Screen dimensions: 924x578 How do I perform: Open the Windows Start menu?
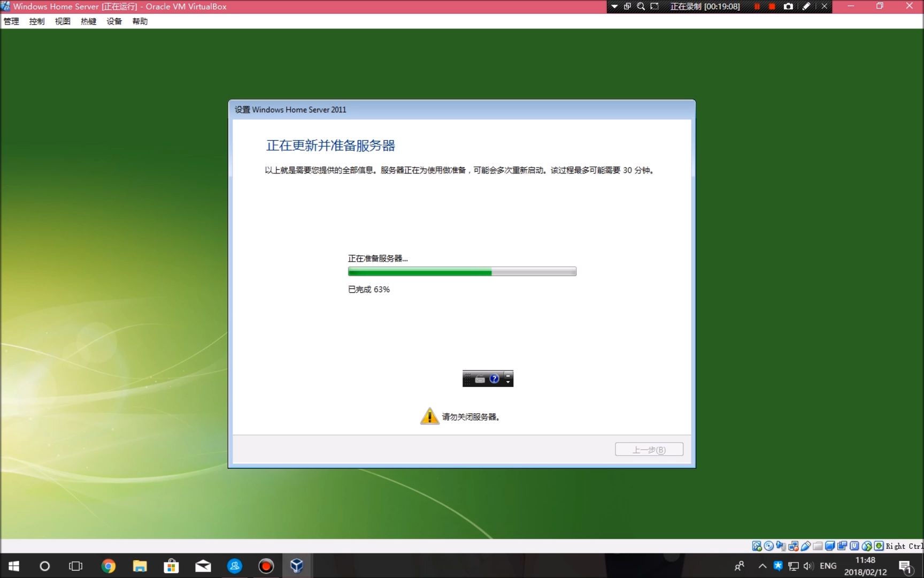click(14, 566)
